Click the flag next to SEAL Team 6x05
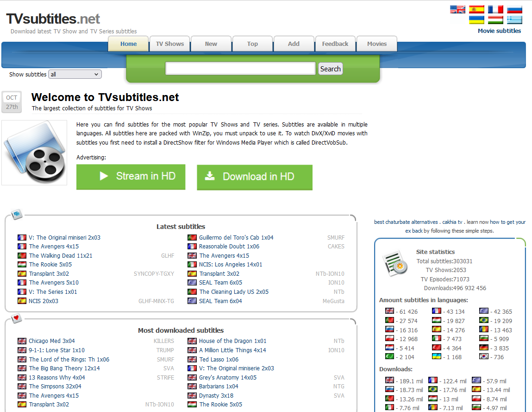This screenshot has width=532, height=412. point(192,283)
